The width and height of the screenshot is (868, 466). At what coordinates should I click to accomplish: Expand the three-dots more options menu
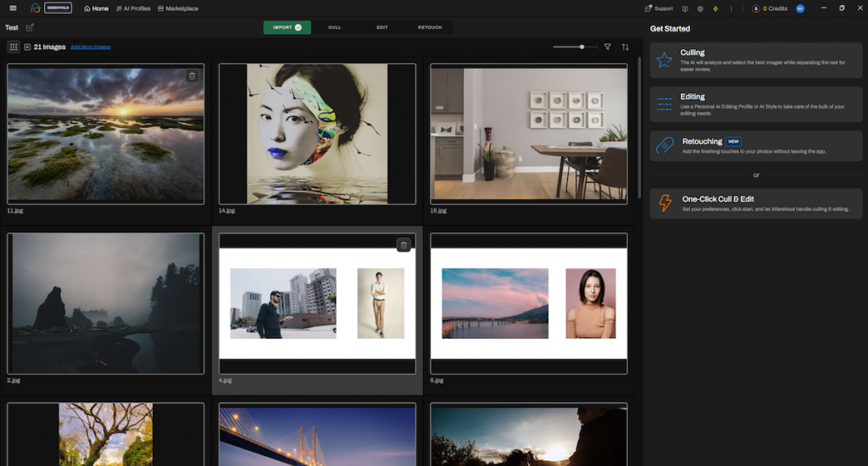[x=731, y=8]
